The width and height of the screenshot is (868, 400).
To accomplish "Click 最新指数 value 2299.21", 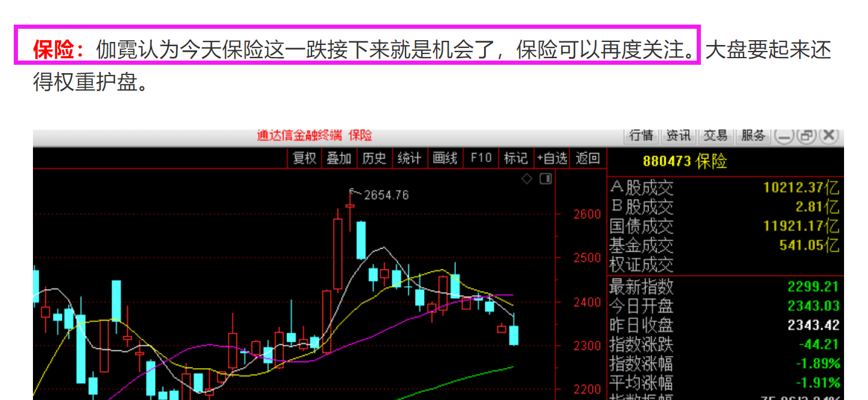I will pos(813,287).
